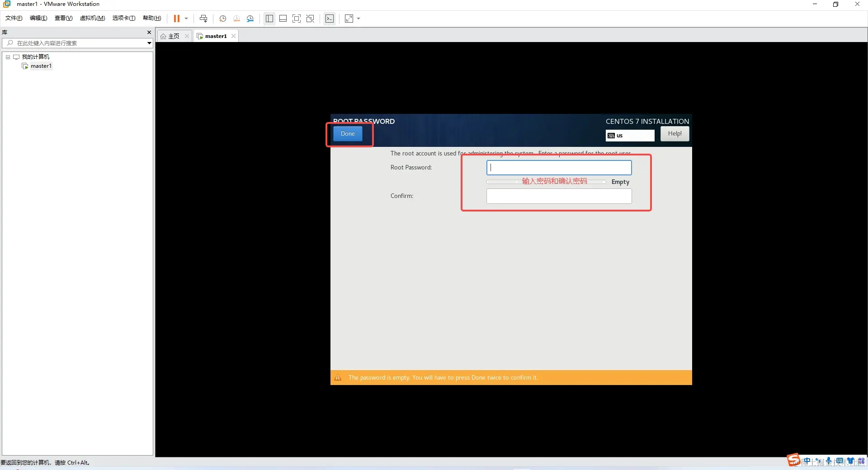Open the 选项卡(T) menu
Viewport: 868px width, 470px height.
tap(124, 18)
